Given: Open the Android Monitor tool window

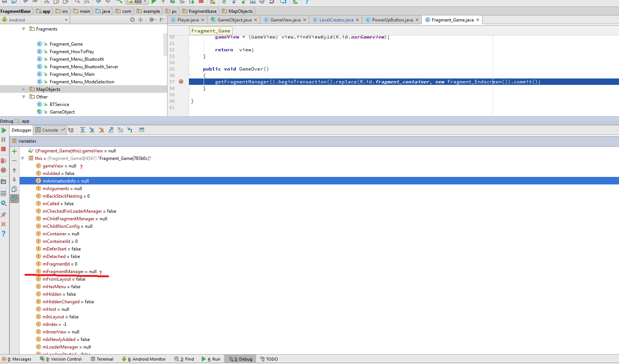Looking at the screenshot, I should (x=146, y=359).
